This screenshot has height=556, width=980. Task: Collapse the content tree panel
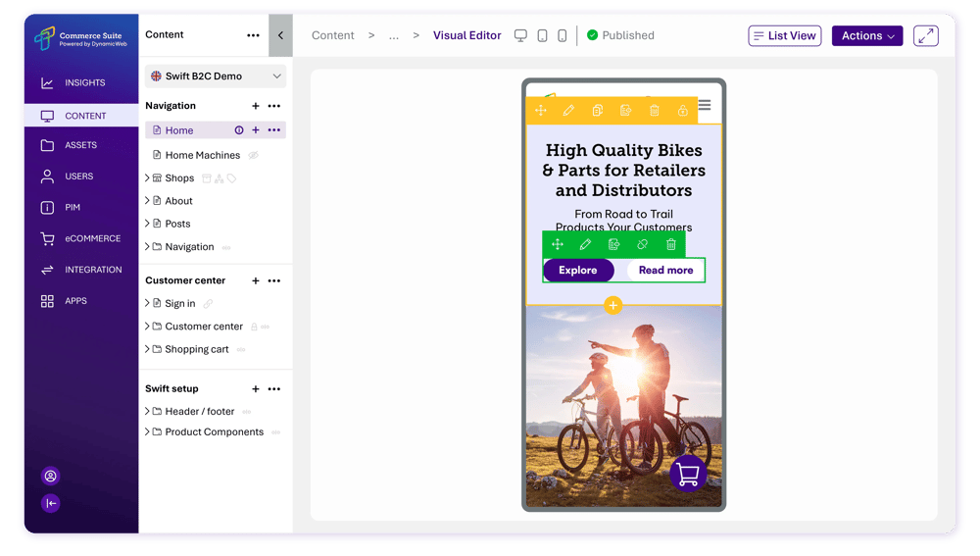pyautogui.click(x=280, y=35)
